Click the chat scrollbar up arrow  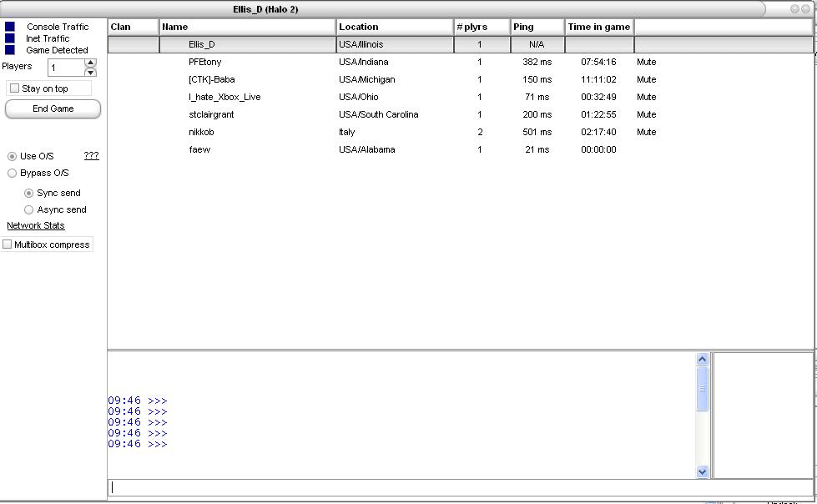tap(700, 359)
